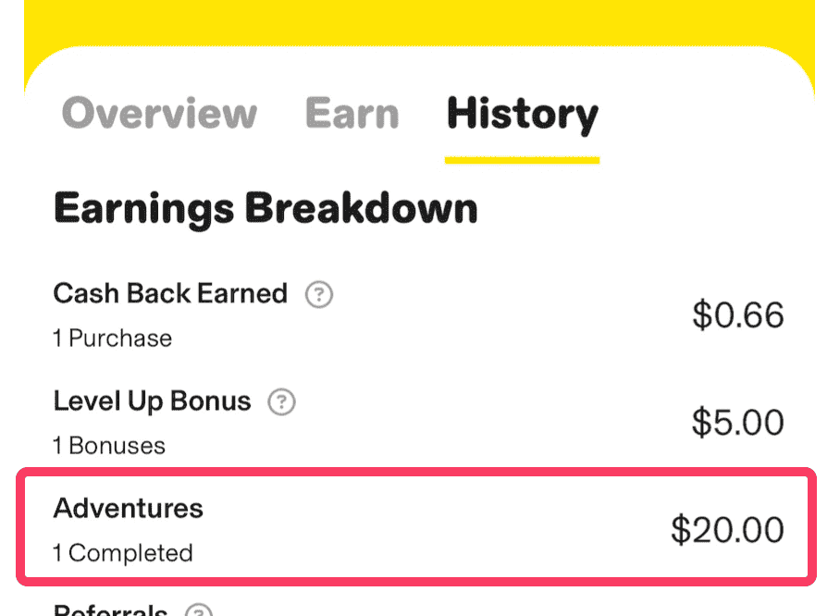Open the Adventures earnings label

pos(129,508)
